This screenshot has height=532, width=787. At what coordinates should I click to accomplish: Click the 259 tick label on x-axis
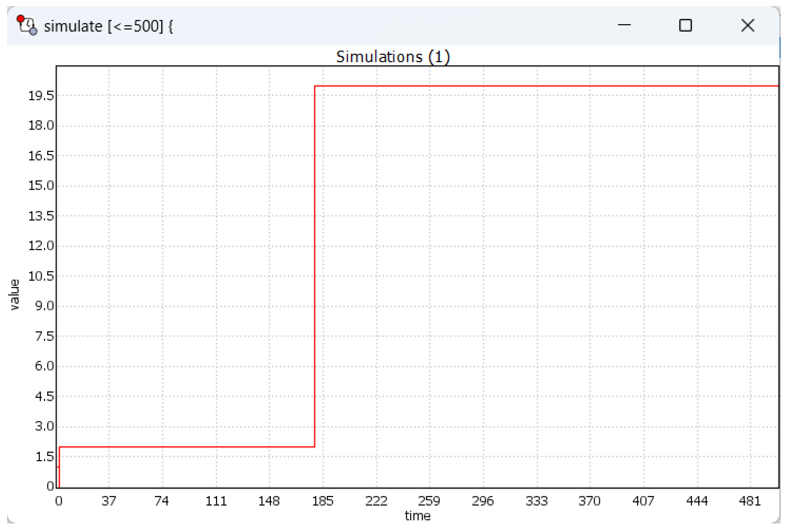[x=429, y=501]
